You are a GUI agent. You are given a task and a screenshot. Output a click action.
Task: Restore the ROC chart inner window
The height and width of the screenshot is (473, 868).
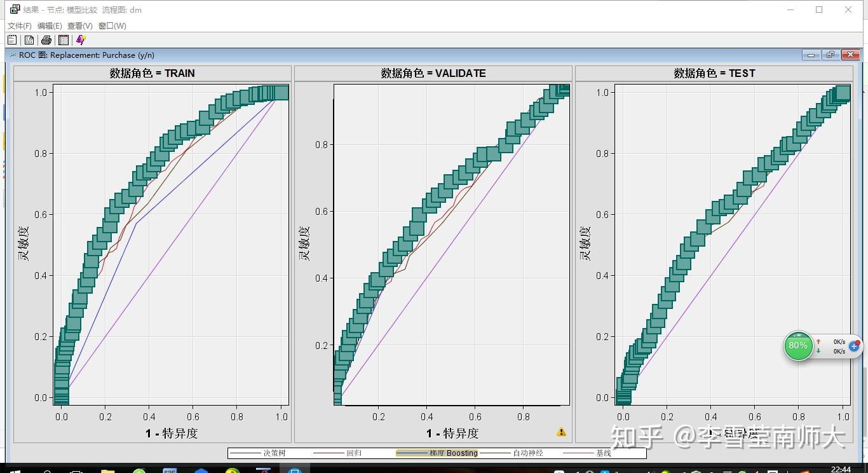click(x=831, y=55)
